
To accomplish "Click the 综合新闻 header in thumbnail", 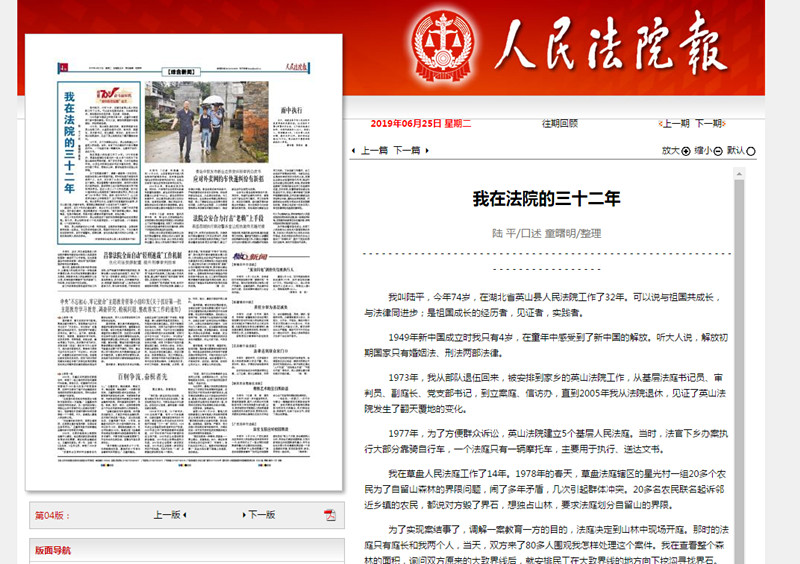I will coord(181,72).
